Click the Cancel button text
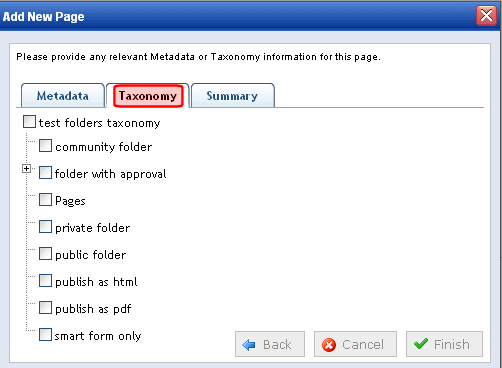The image size is (502, 368). click(x=363, y=344)
